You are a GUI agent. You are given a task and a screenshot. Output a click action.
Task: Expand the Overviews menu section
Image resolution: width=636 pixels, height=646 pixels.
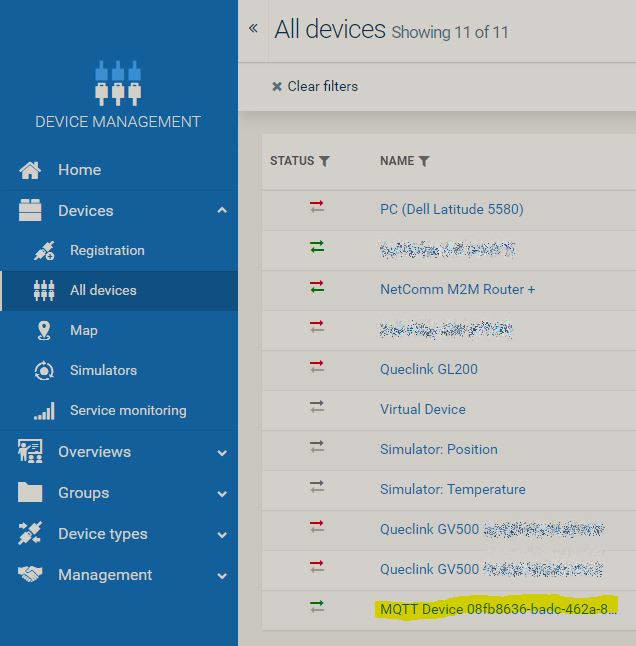[x=222, y=453]
